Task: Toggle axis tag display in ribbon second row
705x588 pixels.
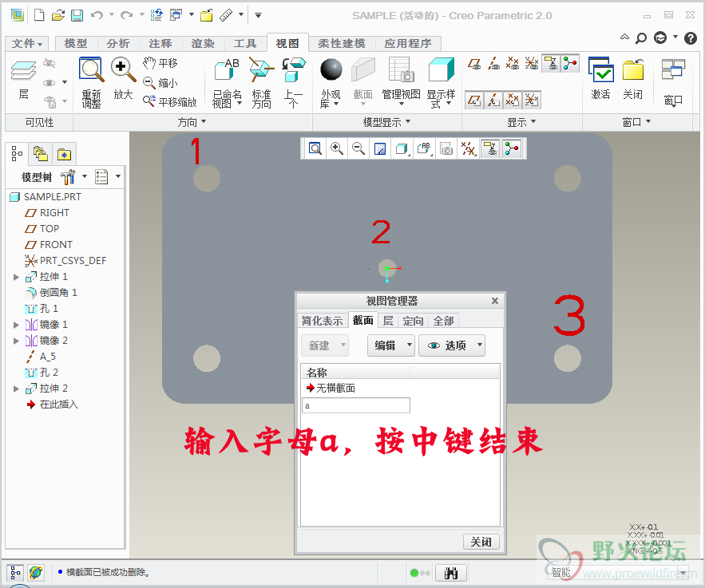Action: pyautogui.click(x=493, y=100)
